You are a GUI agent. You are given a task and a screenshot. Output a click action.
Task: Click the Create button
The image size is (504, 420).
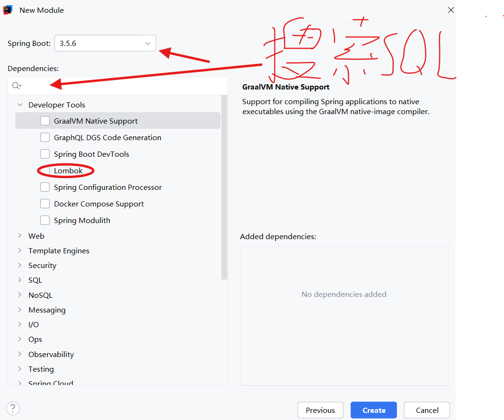pos(374,410)
